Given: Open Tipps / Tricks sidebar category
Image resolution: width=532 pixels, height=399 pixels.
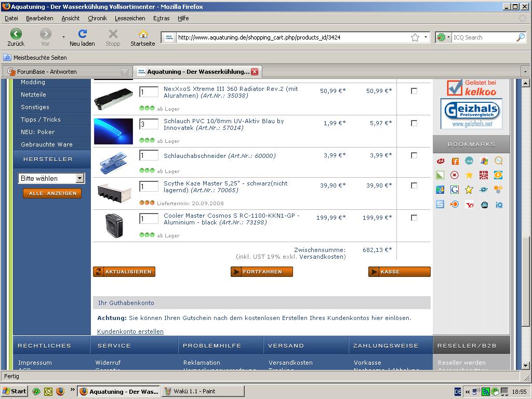Looking at the screenshot, I should [x=41, y=119].
